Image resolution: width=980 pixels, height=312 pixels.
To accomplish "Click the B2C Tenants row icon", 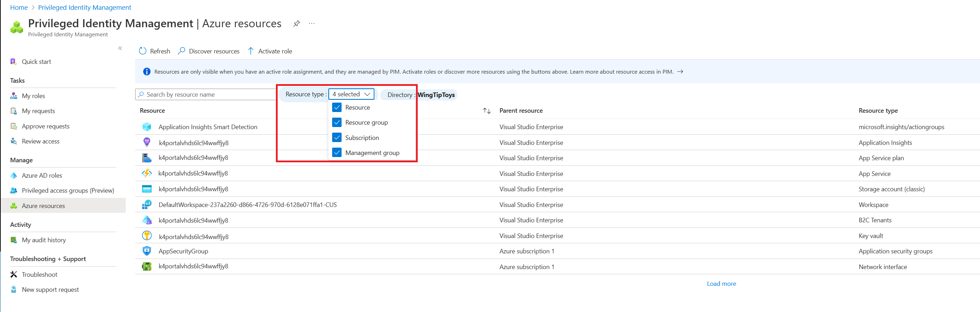I will click(x=147, y=220).
